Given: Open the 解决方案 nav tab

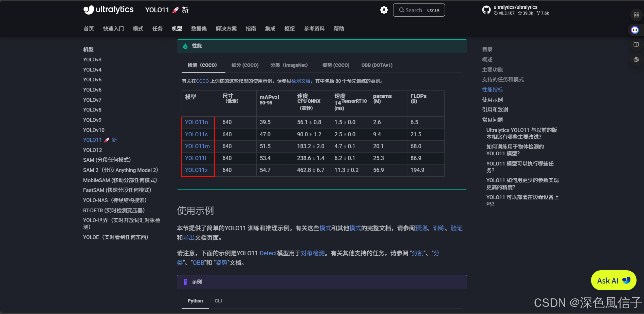Looking at the screenshot, I should point(226,29).
